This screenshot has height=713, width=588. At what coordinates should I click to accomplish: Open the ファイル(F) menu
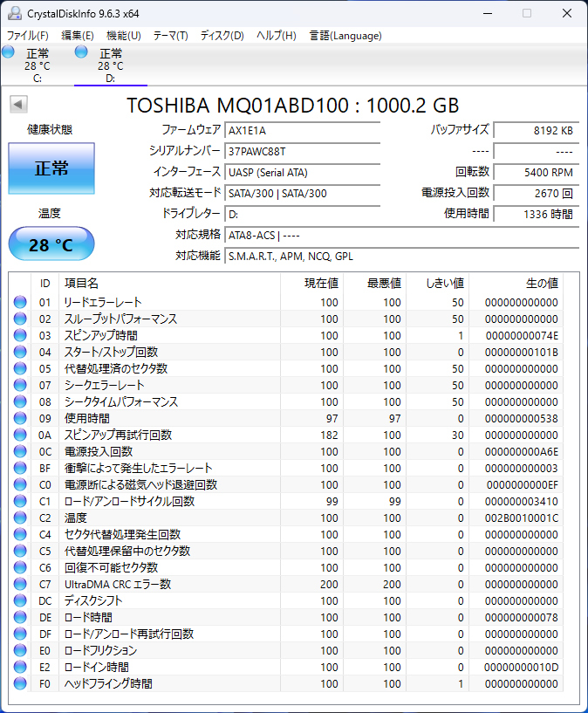click(x=27, y=36)
